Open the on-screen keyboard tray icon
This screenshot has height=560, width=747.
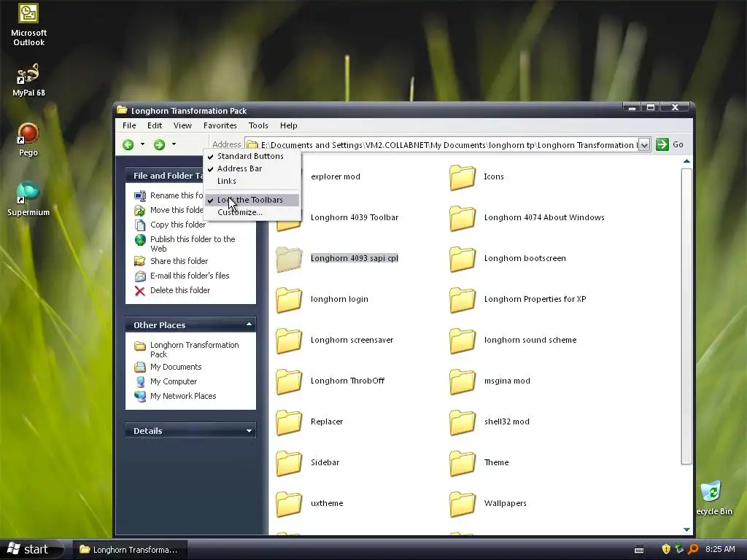point(639,550)
